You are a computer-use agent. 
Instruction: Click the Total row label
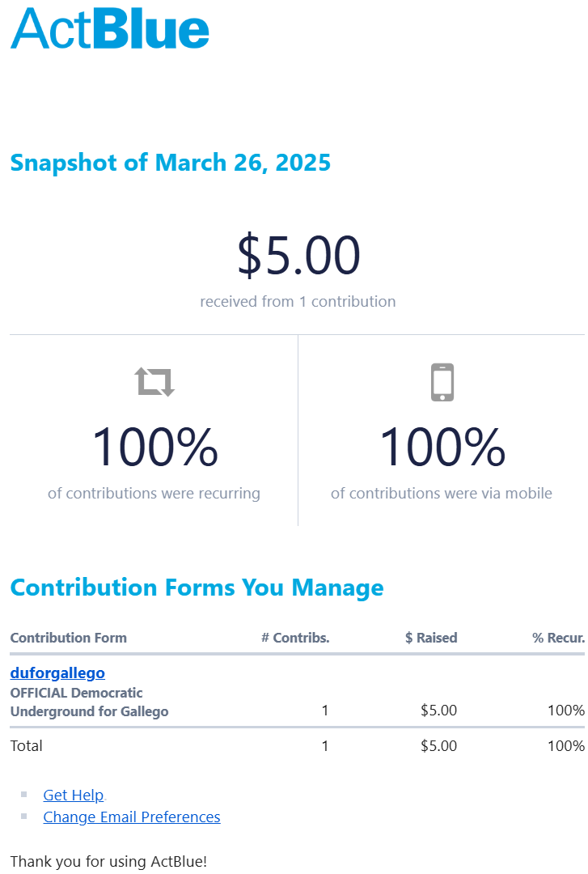[x=26, y=745]
